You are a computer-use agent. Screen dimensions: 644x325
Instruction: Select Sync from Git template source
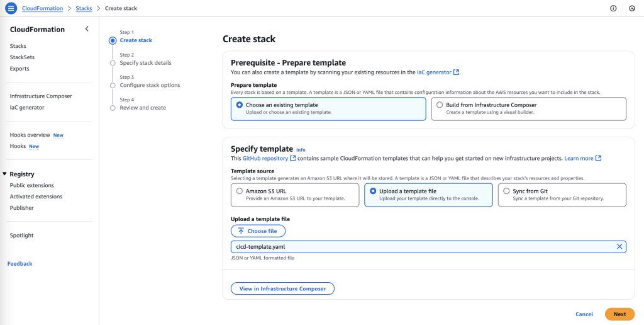(506, 191)
